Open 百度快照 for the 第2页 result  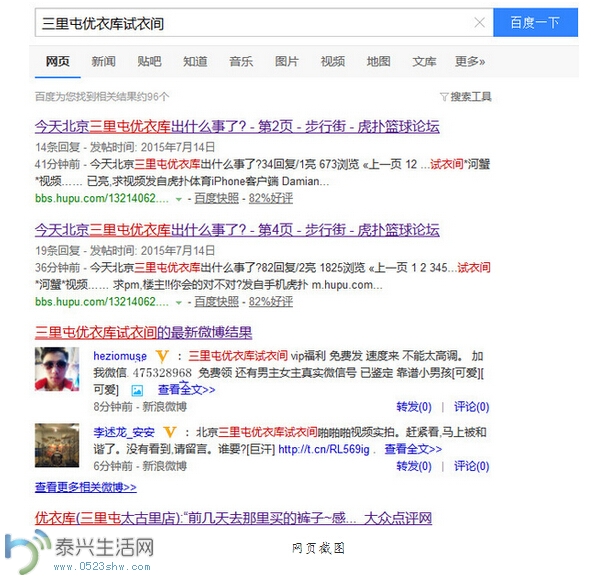pyautogui.click(x=216, y=198)
